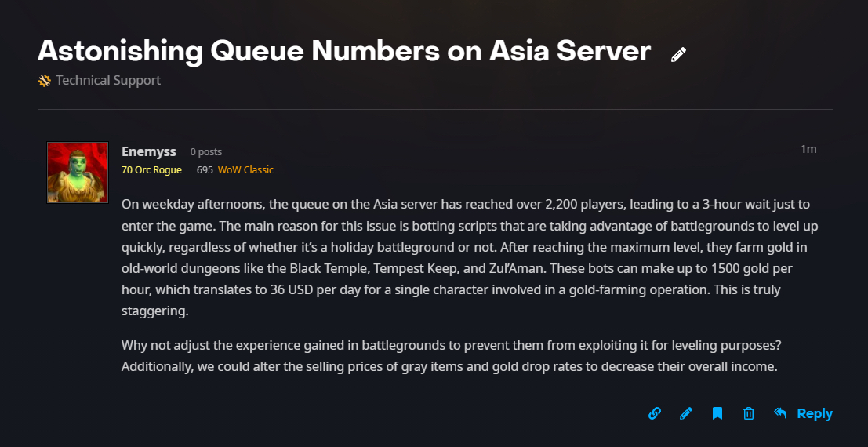The width and height of the screenshot is (868, 447).
Task: Click the "Astonishing Queue Numbers on Asia Server" title
Action: [344, 52]
